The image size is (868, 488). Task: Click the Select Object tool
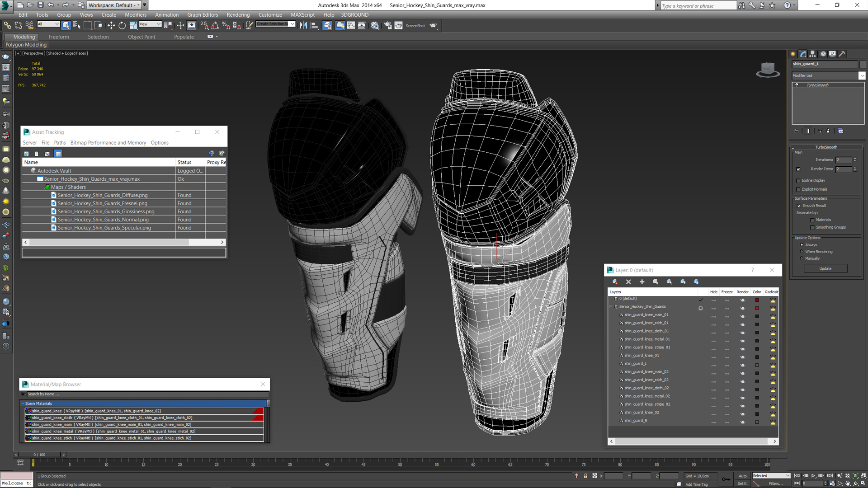[66, 26]
